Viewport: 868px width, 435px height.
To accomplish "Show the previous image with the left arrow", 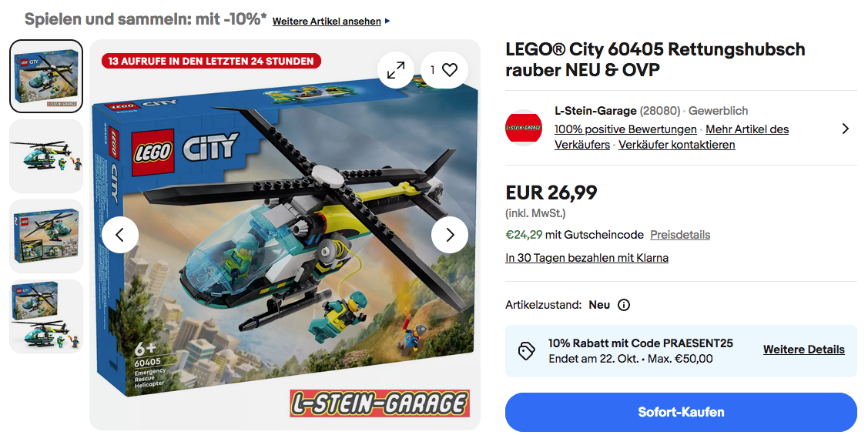I will (x=119, y=236).
